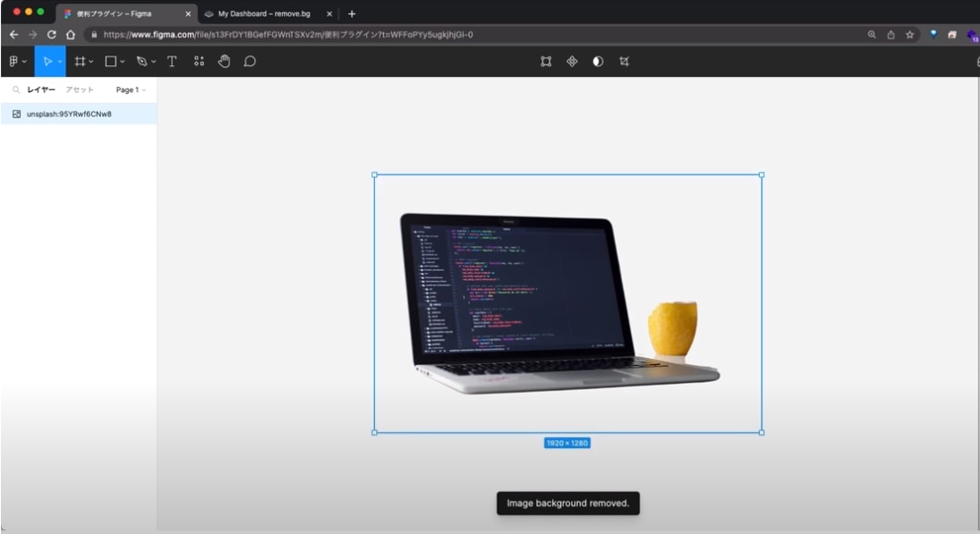Open the main menu dropdown chevron

pyautogui.click(x=24, y=62)
